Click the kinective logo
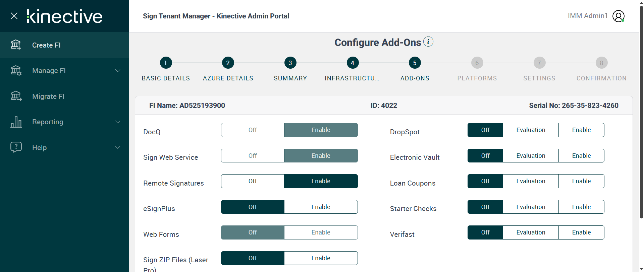This screenshot has width=644, height=272. coord(64,16)
